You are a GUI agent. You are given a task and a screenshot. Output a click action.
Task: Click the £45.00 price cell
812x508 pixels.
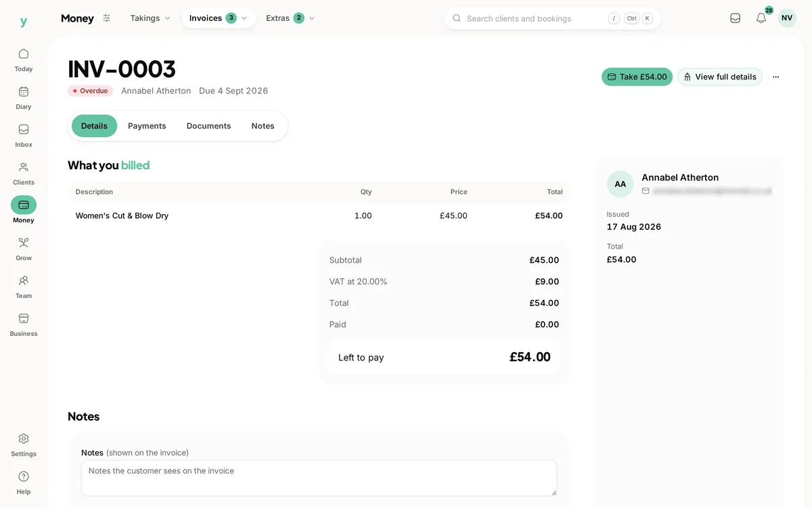click(453, 215)
